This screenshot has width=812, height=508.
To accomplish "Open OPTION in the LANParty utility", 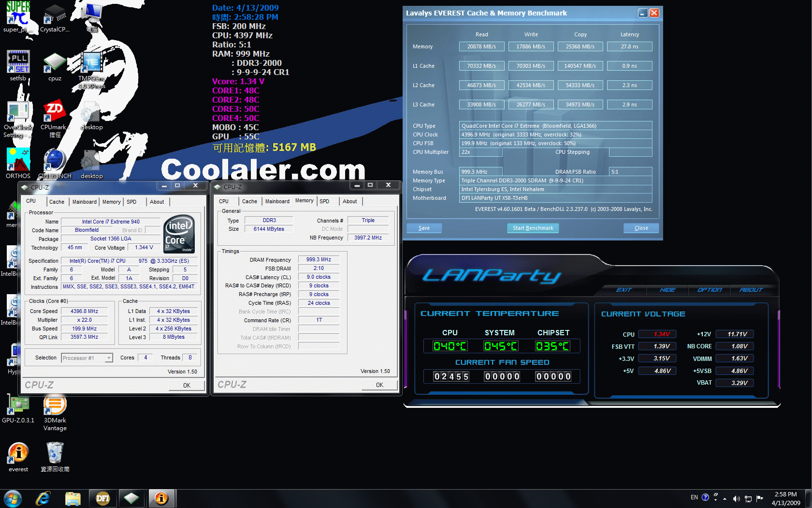I will [x=710, y=290].
